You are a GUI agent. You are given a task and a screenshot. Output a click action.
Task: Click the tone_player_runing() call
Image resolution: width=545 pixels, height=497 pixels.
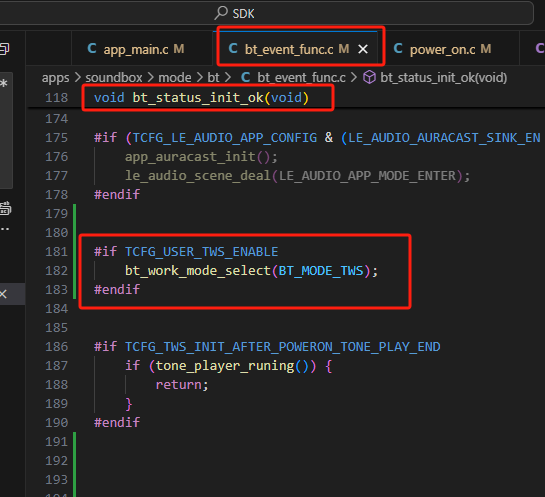coord(236,366)
